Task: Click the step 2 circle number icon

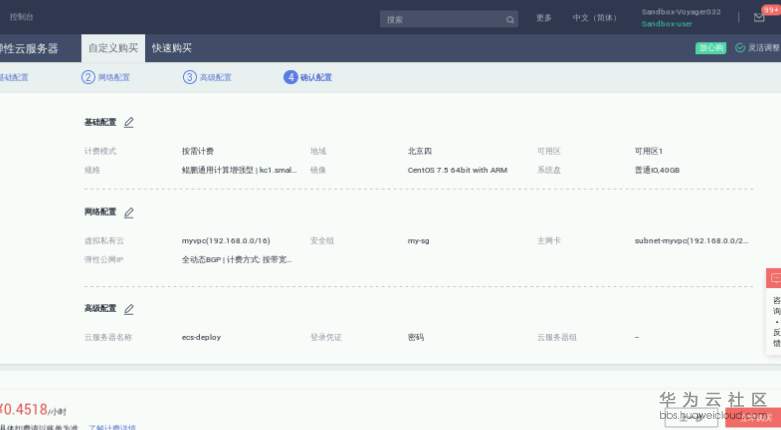Action: click(x=88, y=77)
